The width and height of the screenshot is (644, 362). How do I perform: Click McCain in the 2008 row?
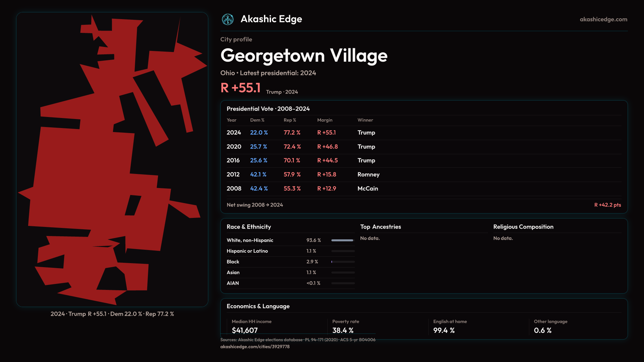coord(368,189)
